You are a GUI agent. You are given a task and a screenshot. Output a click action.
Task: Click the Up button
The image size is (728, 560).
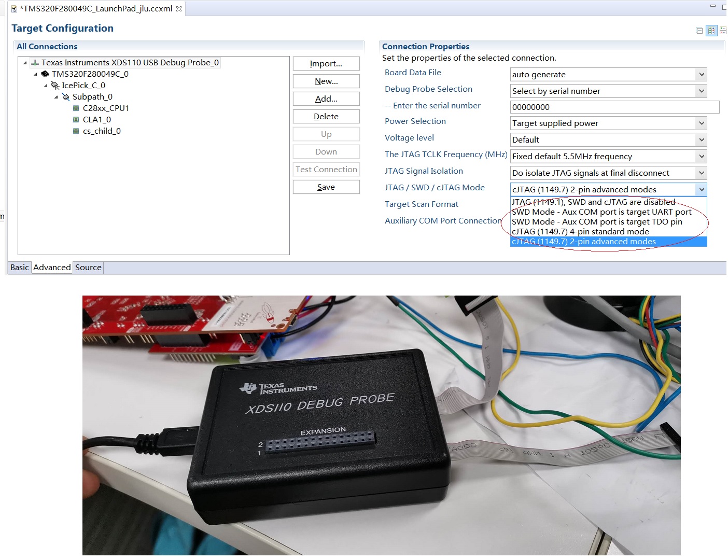(326, 134)
